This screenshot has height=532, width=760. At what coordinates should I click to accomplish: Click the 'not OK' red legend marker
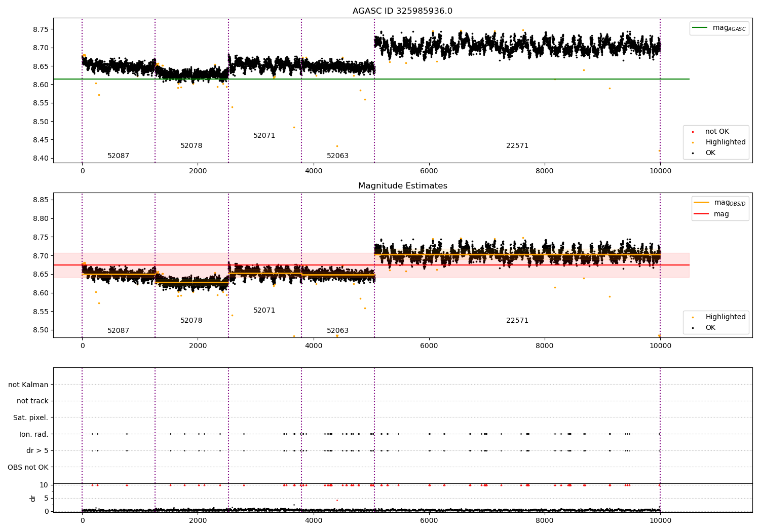click(693, 132)
